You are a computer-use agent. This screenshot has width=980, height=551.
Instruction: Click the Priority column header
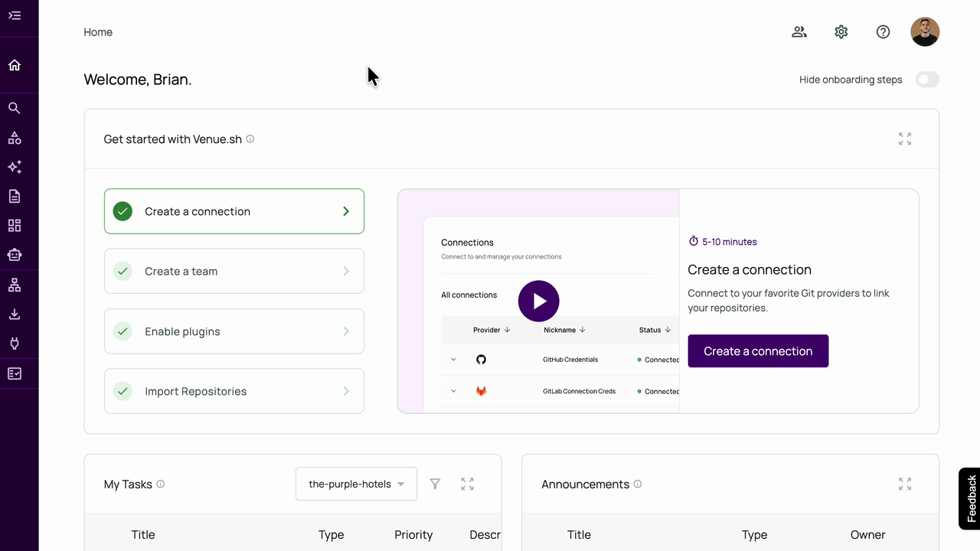tap(413, 535)
